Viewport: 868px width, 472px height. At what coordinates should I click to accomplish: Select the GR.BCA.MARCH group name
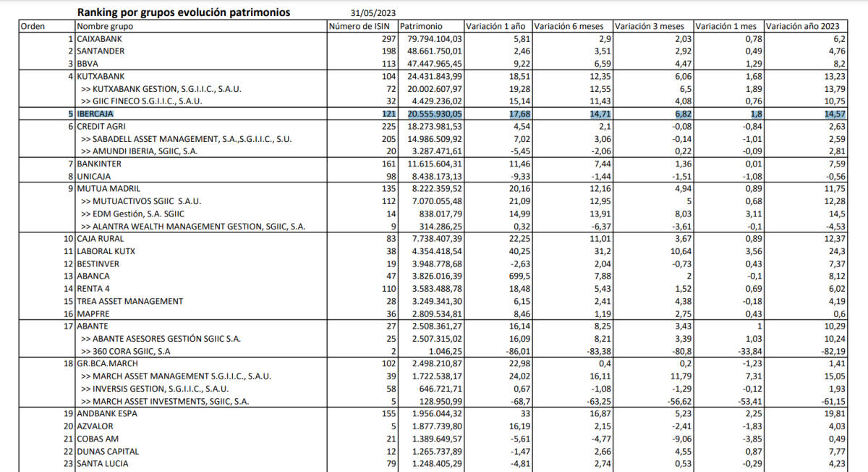click(108, 363)
